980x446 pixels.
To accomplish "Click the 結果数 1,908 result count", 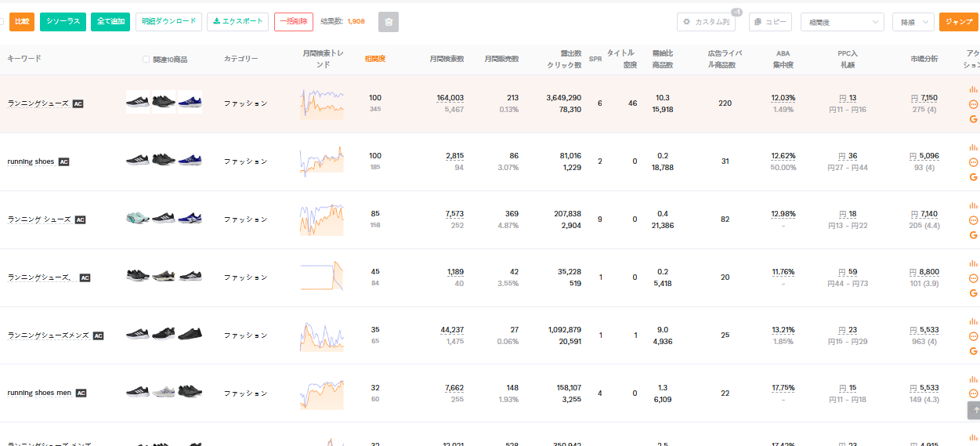I will click(x=342, y=22).
